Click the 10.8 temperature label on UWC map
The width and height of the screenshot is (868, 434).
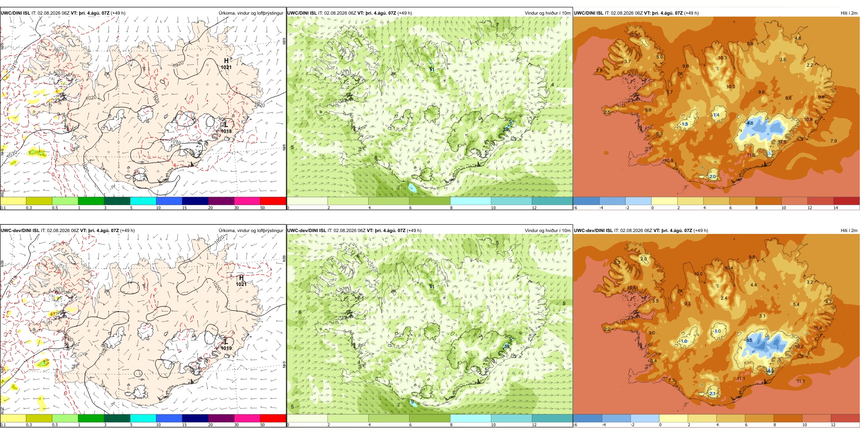809,120
